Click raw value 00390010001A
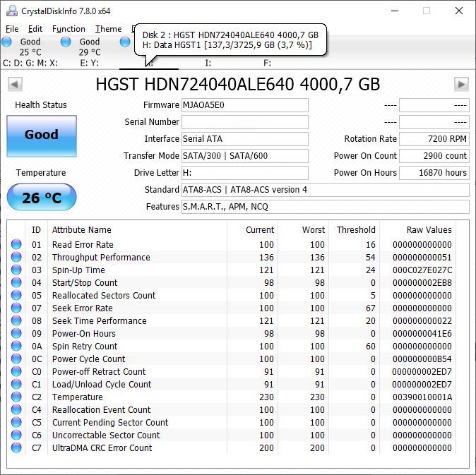Viewport: 476px width, 475px height. pyautogui.click(x=422, y=397)
